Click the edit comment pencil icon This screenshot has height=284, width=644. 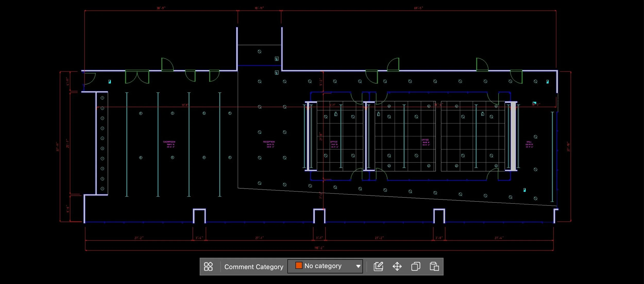[378, 266]
